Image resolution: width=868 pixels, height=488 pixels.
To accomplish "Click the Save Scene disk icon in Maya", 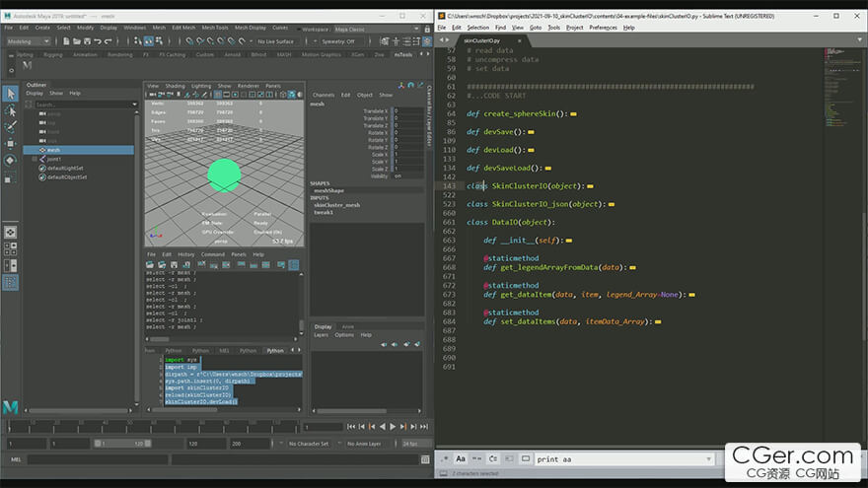I will [x=87, y=41].
